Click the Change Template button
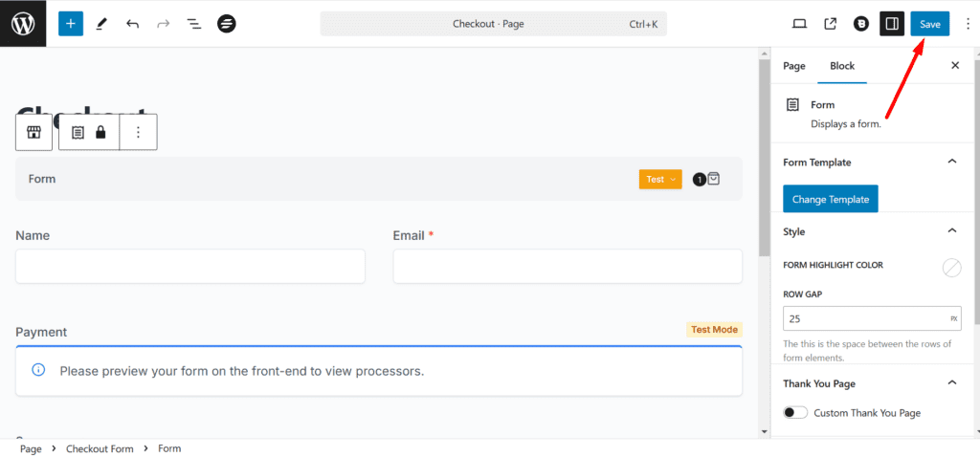Image resolution: width=980 pixels, height=457 pixels. [x=831, y=199]
